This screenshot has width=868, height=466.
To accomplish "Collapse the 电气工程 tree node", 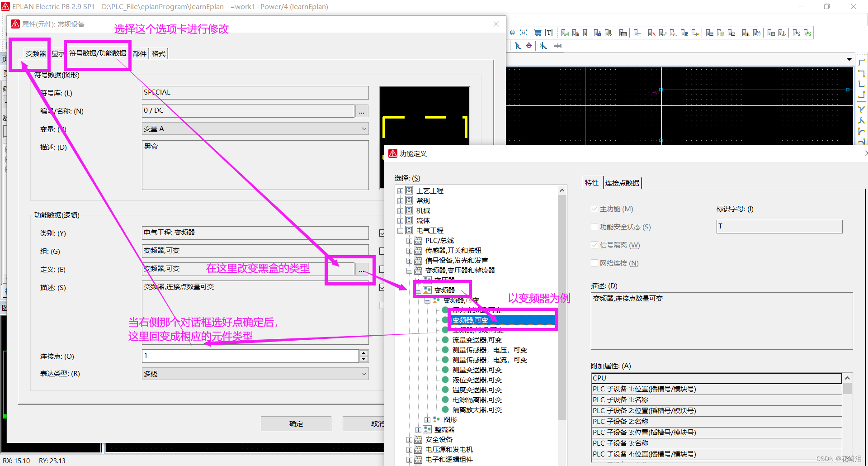I will pyautogui.click(x=400, y=231).
